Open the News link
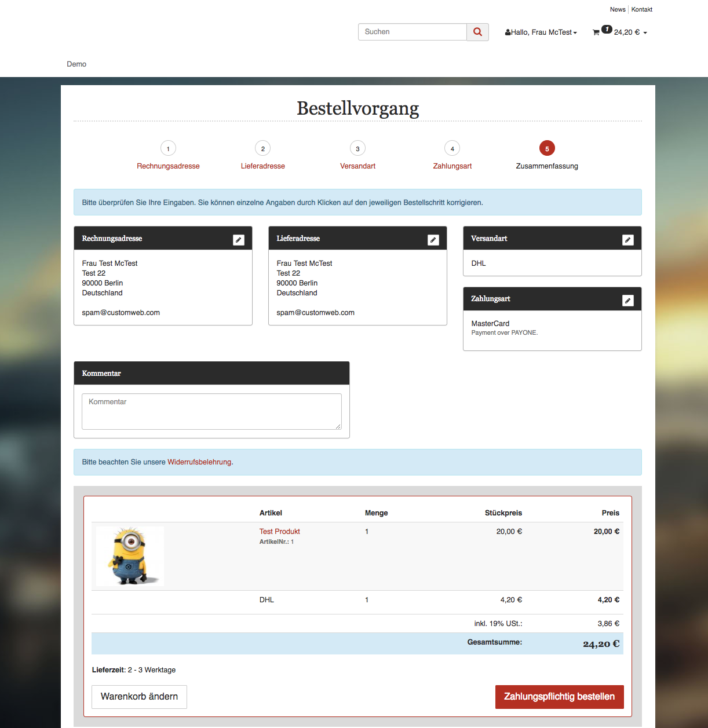 click(617, 9)
